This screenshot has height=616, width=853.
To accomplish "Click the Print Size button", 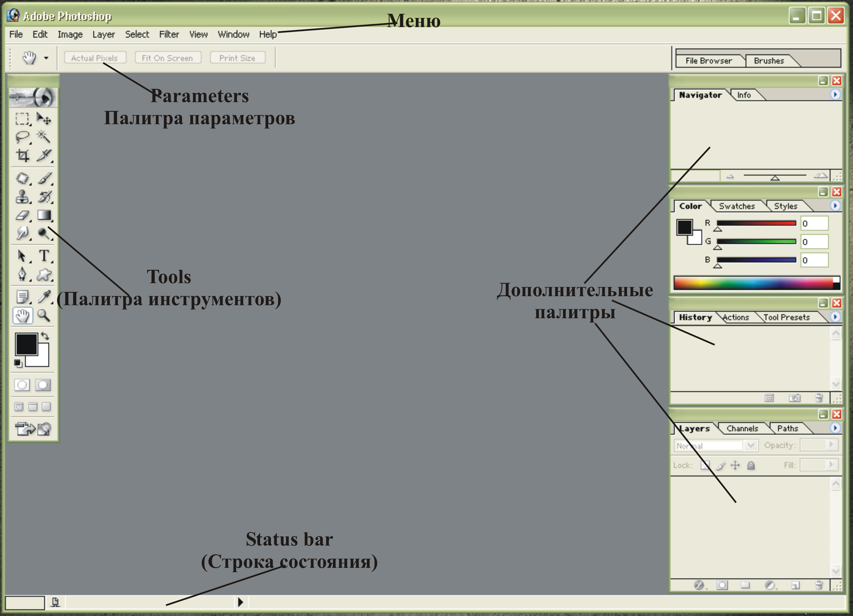I will click(x=237, y=58).
